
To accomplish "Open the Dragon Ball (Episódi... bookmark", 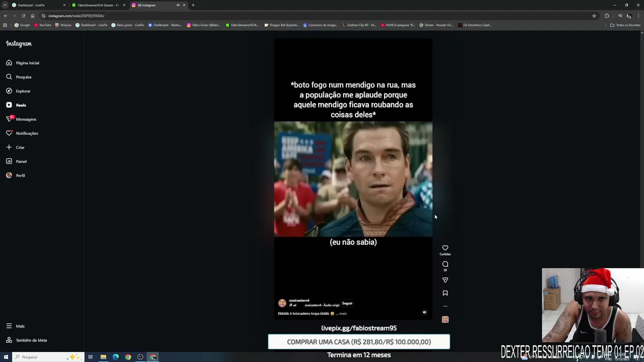I will click(x=281, y=25).
